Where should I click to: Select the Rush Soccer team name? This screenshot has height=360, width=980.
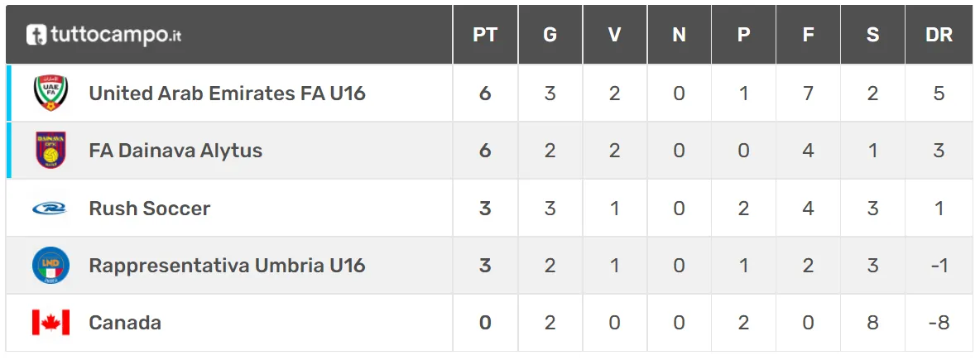150,208
